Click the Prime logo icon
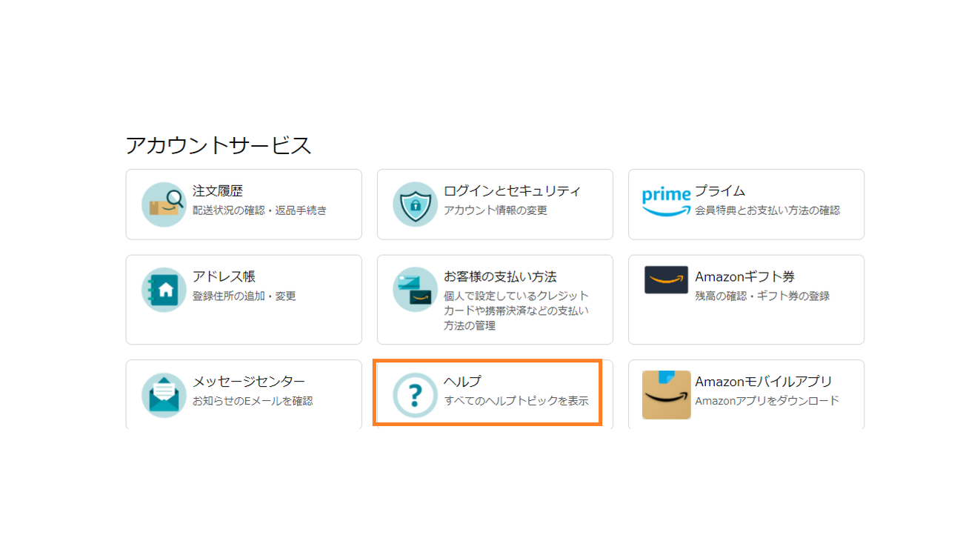Image resolution: width=980 pixels, height=558 pixels. click(666, 201)
